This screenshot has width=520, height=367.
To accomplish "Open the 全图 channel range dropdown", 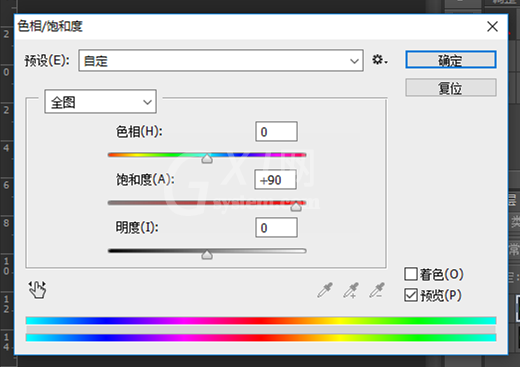I will click(x=100, y=102).
